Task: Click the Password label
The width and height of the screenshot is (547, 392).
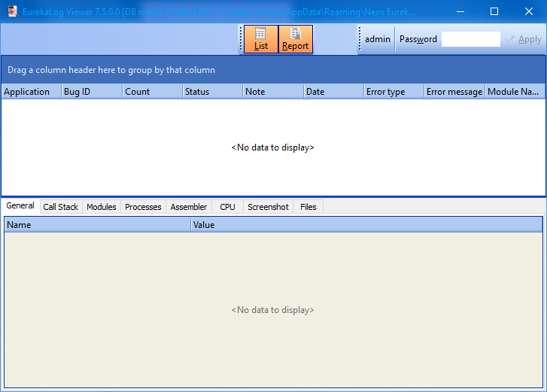Action: point(418,39)
